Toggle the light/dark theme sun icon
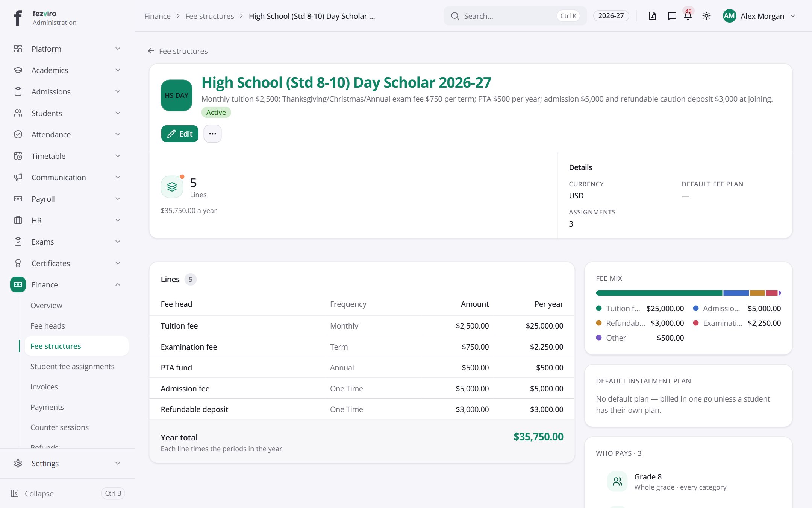 (706, 16)
